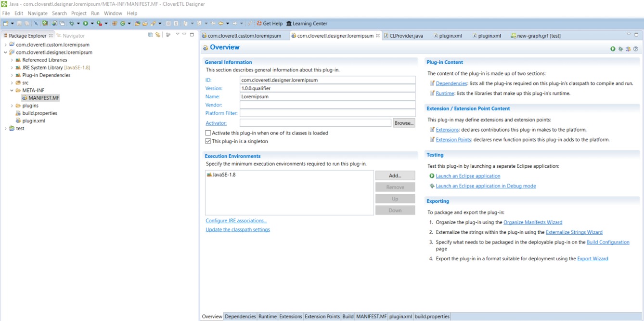Open Get Help in the toolbar
644x321 pixels.
click(270, 23)
